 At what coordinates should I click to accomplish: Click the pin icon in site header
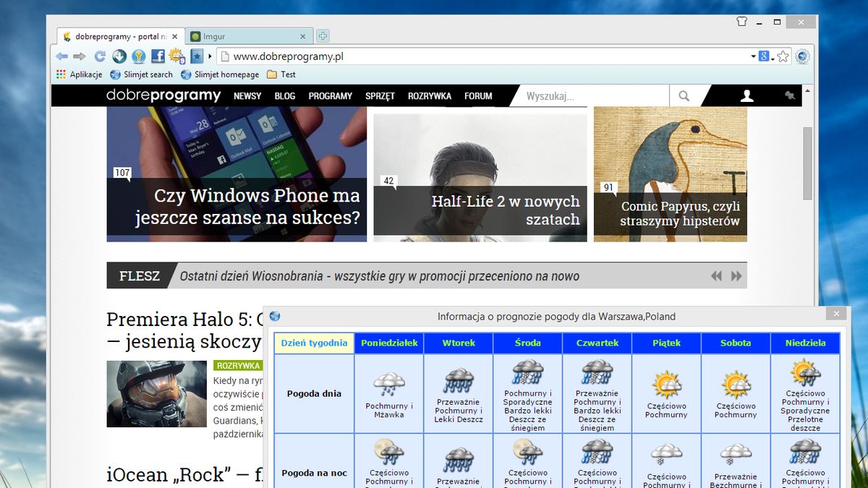coord(789,95)
